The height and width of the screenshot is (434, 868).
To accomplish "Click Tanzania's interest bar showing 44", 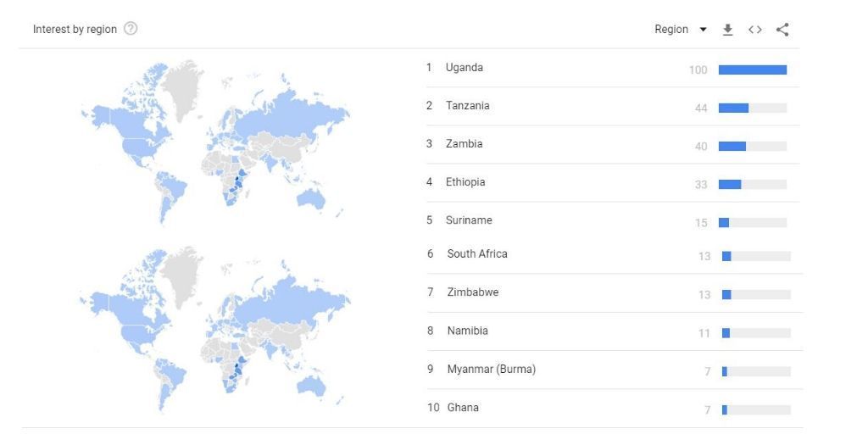I will [733, 108].
